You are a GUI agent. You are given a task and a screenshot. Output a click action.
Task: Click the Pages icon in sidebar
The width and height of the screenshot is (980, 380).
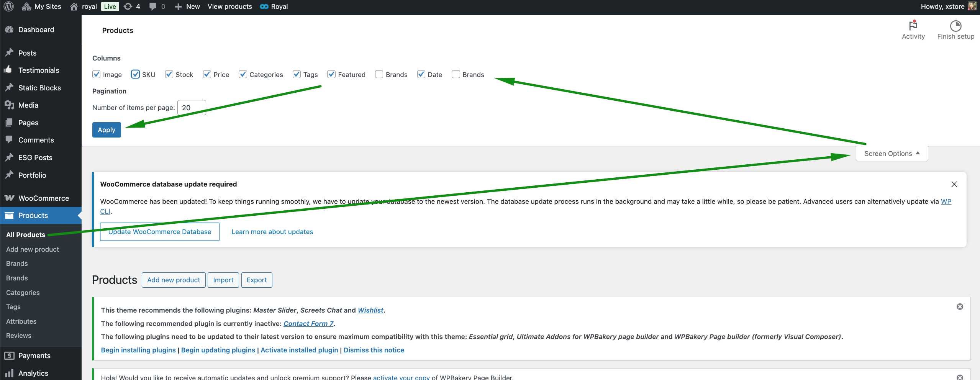(x=9, y=122)
